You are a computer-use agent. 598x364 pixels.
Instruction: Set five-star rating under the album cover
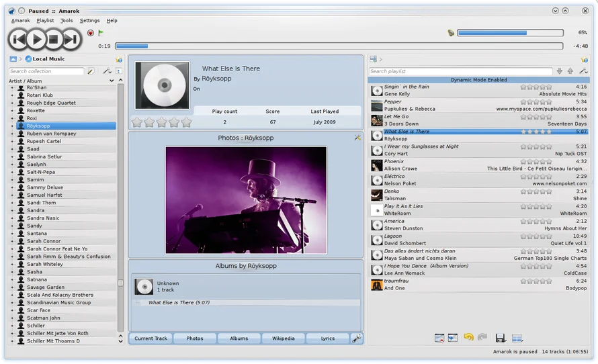tap(186, 122)
